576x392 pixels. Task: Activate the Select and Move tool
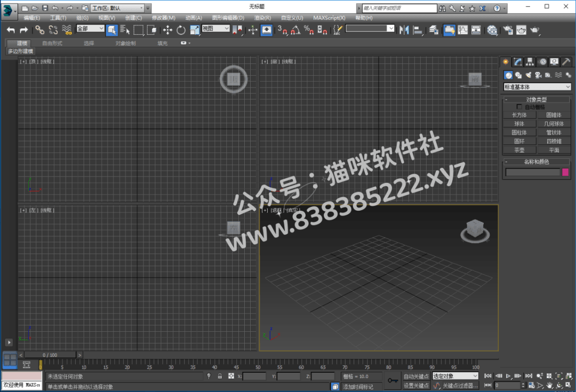point(167,30)
